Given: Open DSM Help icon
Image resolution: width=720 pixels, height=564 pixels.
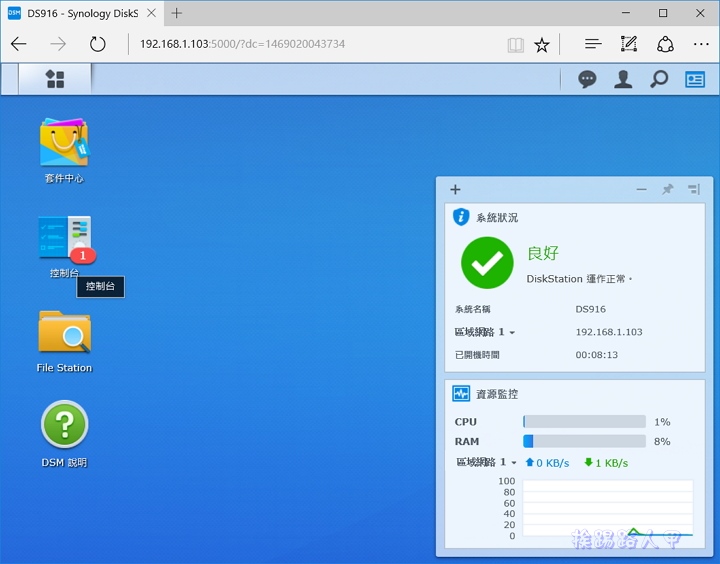Looking at the screenshot, I should pos(64,426).
